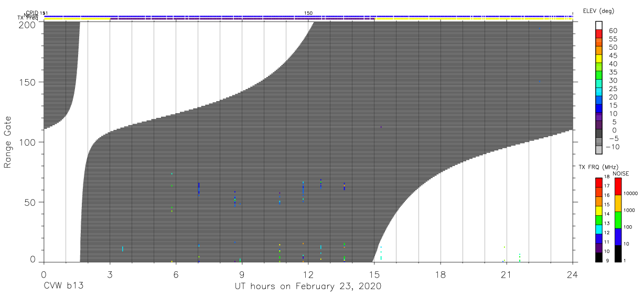Click the '21' hour tick on the time axis
The image size is (644, 297).
[507, 274]
